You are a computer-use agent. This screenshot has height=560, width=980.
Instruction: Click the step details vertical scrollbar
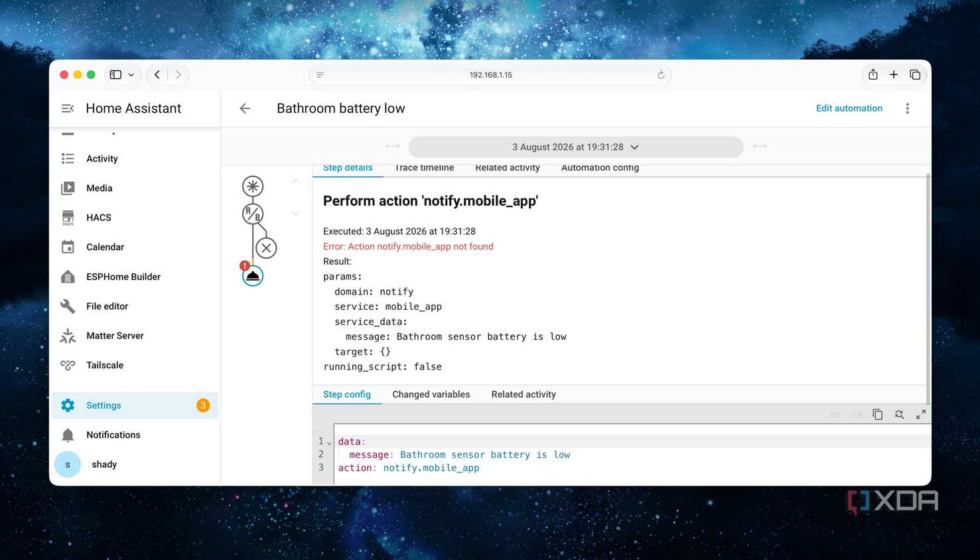928,289
